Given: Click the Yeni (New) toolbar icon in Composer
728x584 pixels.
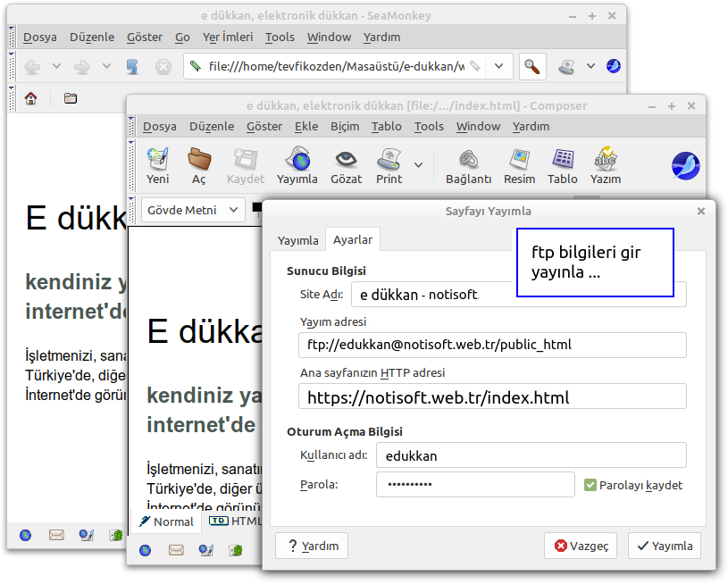Looking at the screenshot, I should coord(158,161).
